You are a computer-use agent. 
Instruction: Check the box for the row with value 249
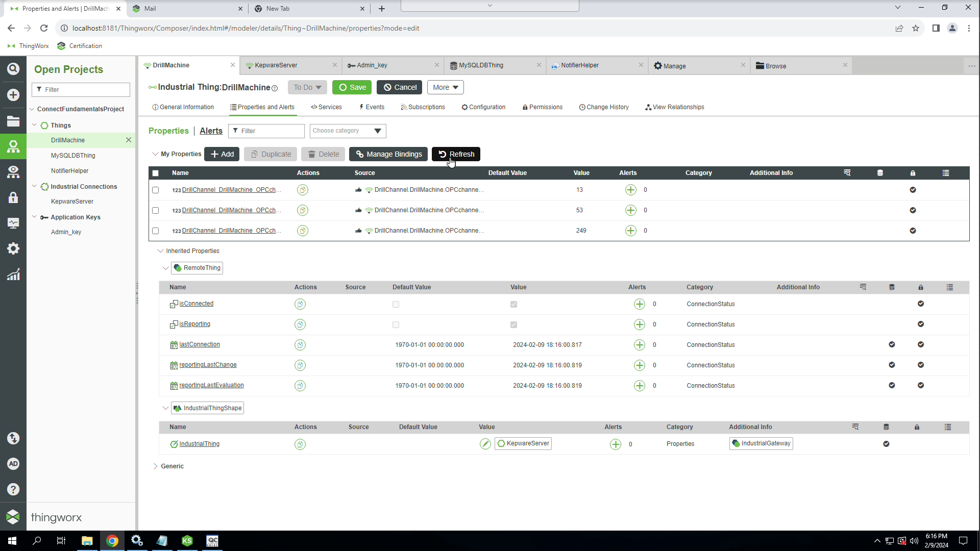156,231
